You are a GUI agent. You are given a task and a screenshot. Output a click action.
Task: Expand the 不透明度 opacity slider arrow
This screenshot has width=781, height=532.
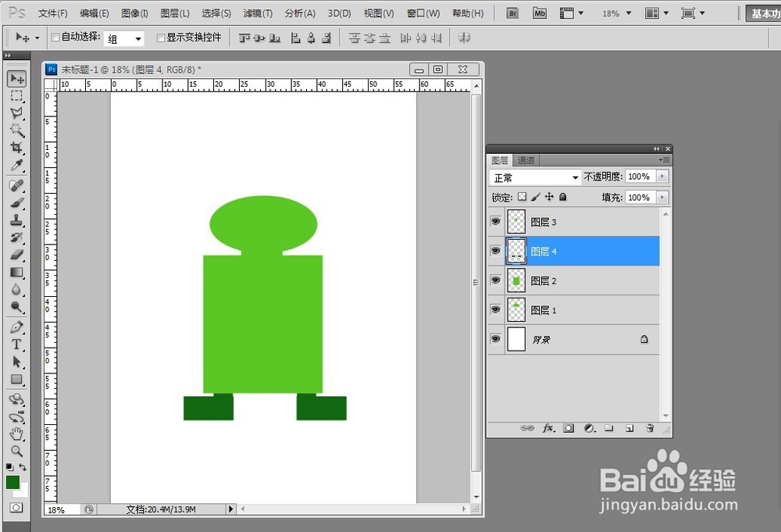point(663,177)
